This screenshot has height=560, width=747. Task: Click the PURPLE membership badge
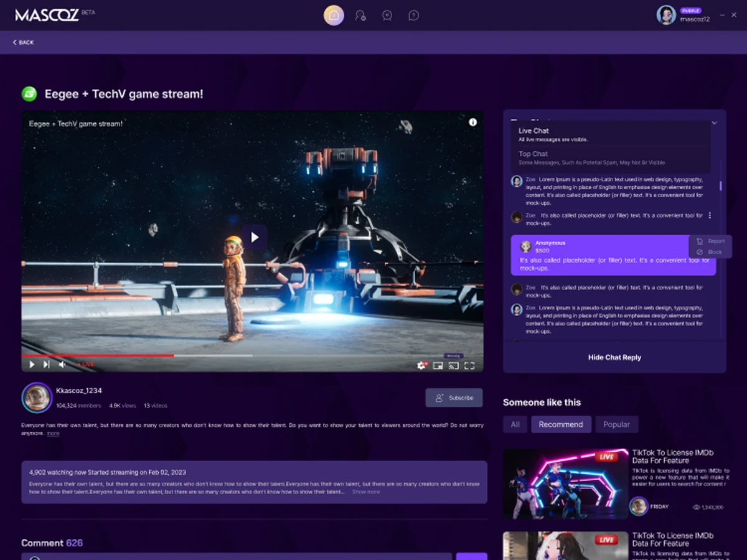point(690,11)
